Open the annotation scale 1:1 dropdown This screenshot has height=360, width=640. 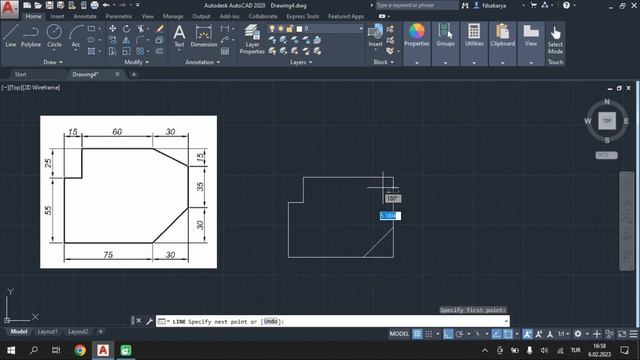pos(563,334)
